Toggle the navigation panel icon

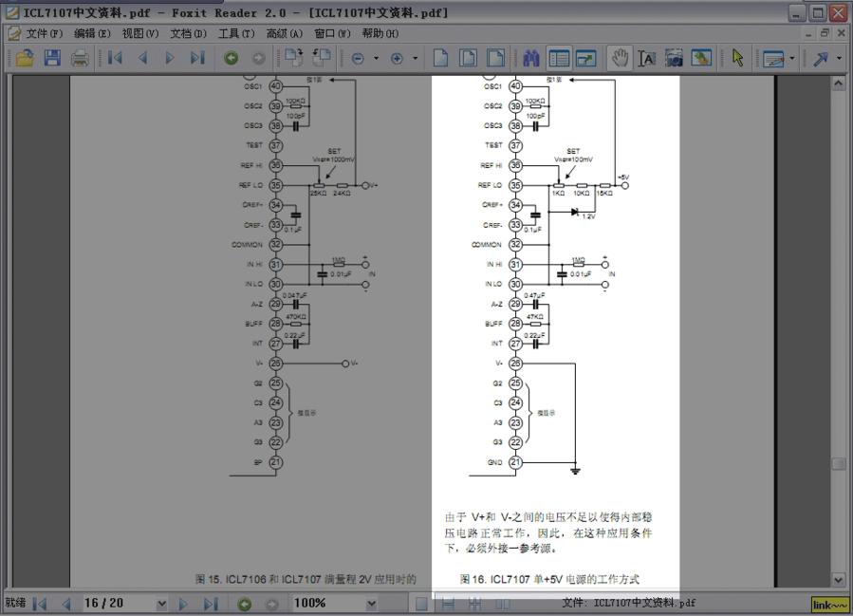559,58
